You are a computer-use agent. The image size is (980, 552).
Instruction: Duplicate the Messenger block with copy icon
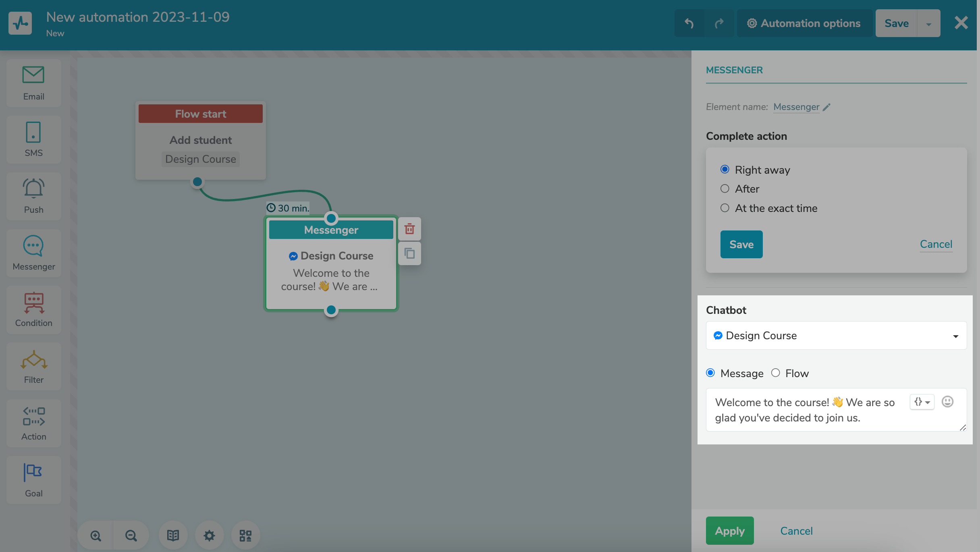(409, 253)
